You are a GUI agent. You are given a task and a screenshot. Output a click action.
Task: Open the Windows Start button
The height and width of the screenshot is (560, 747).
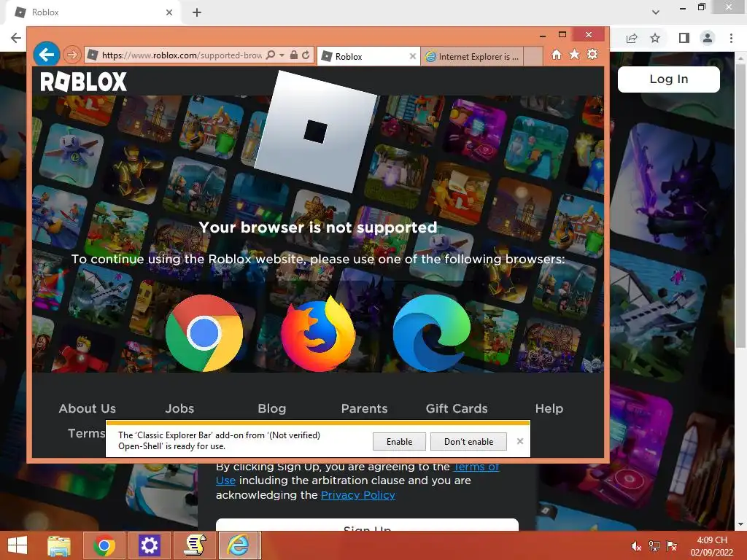[x=18, y=545]
